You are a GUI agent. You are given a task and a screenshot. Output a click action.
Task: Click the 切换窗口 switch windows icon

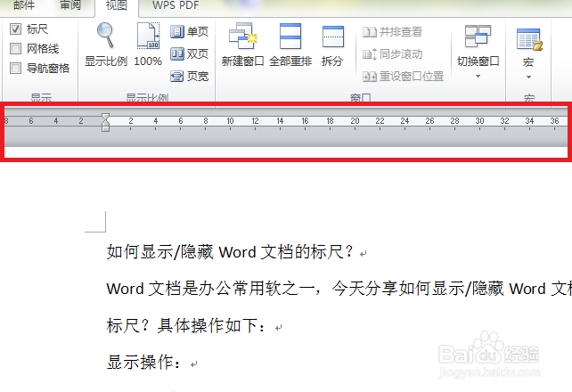tap(478, 37)
